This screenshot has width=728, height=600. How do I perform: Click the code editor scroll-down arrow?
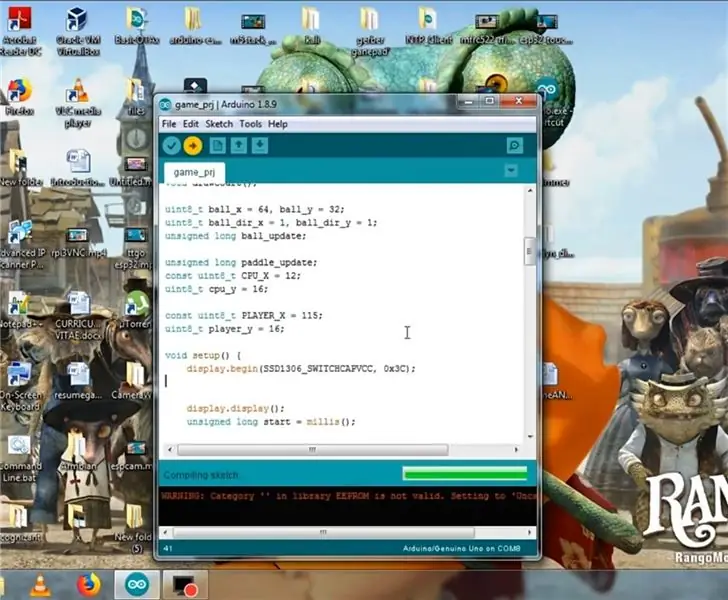click(530, 437)
